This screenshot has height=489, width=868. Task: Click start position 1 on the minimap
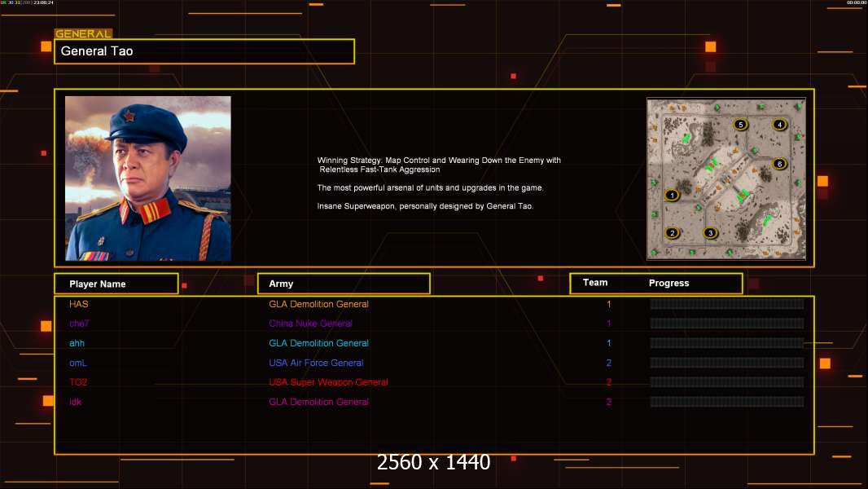click(x=672, y=195)
